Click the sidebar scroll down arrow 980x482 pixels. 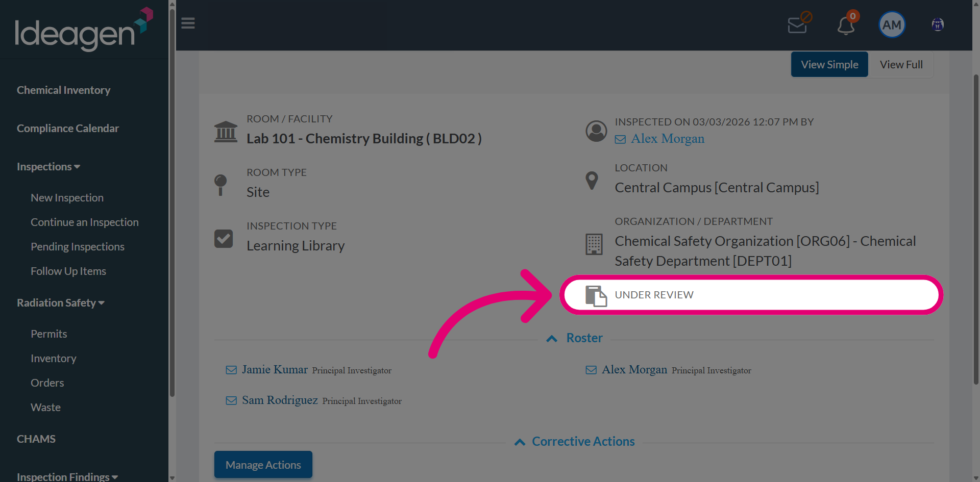(172, 478)
